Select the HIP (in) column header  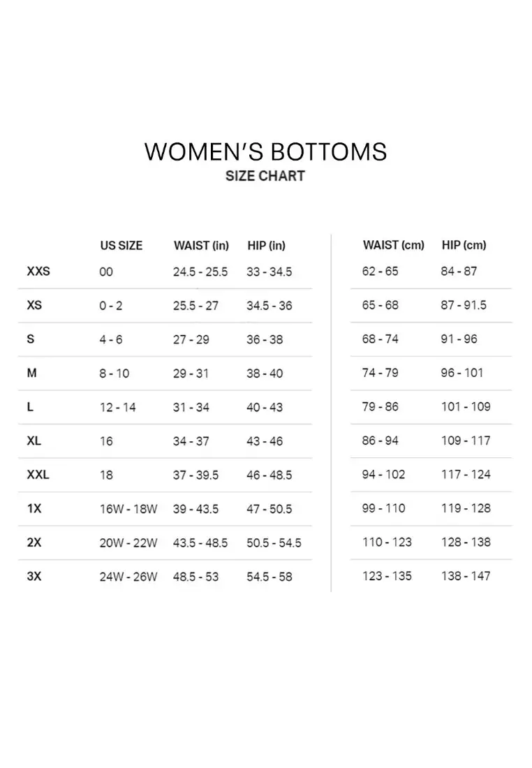[266, 246]
